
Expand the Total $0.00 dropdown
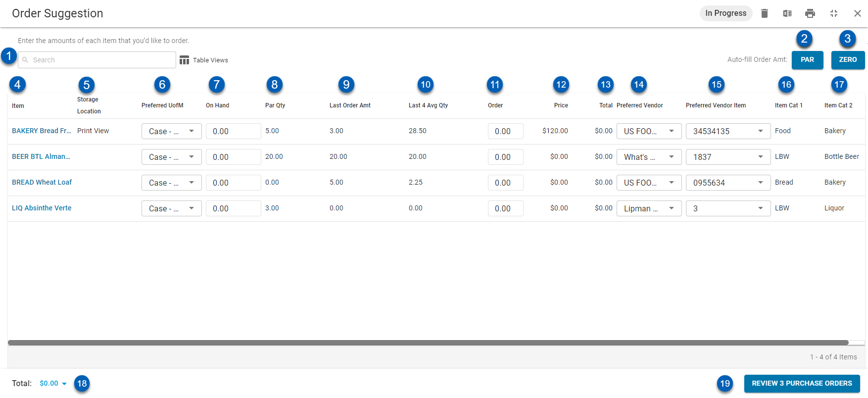click(x=53, y=384)
